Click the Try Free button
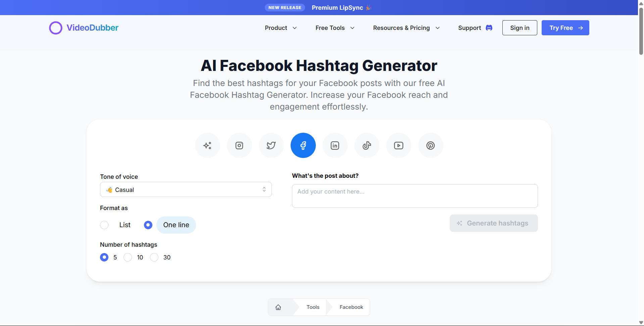Viewport: 644px width, 326px height. click(565, 28)
